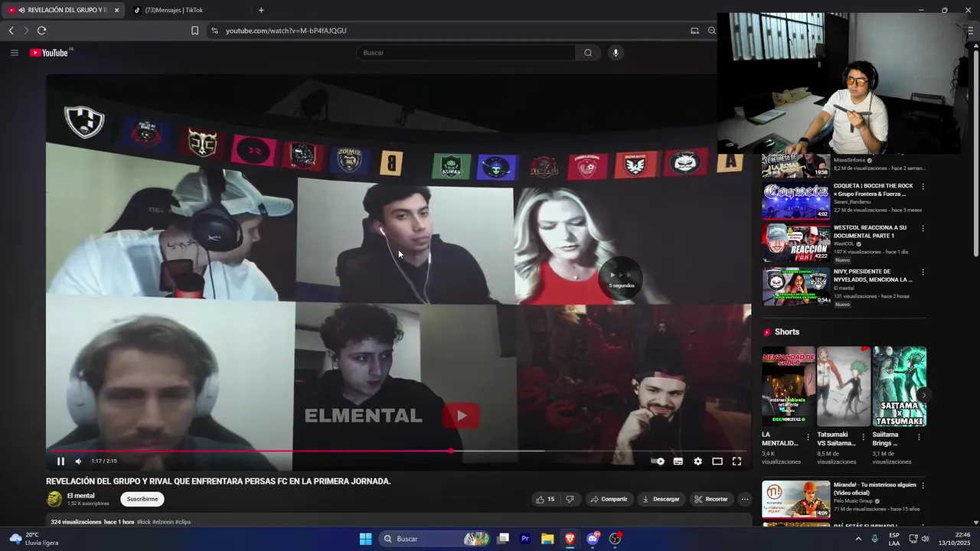Image resolution: width=980 pixels, height=551 pixels.
Task: Open options for Tatsumaki VS Saitama short
Action: click(863, 437)
